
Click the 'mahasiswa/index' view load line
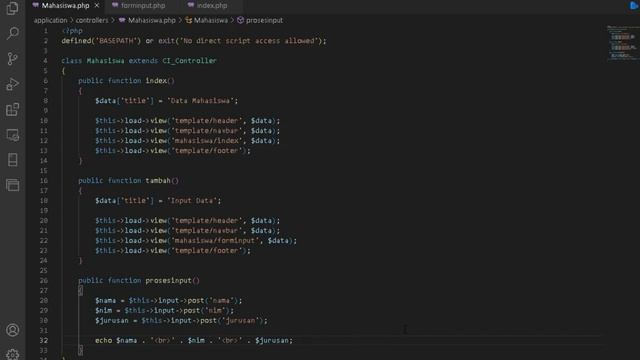[x=188, y=141]
